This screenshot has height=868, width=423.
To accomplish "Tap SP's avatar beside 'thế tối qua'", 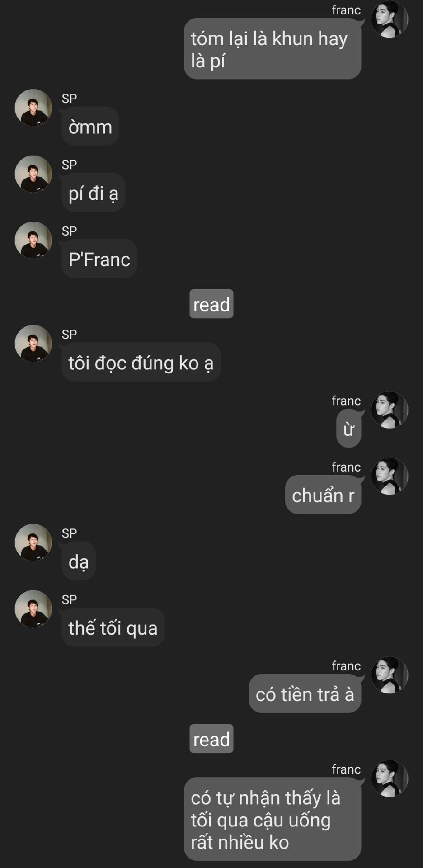I will [33, 609].
